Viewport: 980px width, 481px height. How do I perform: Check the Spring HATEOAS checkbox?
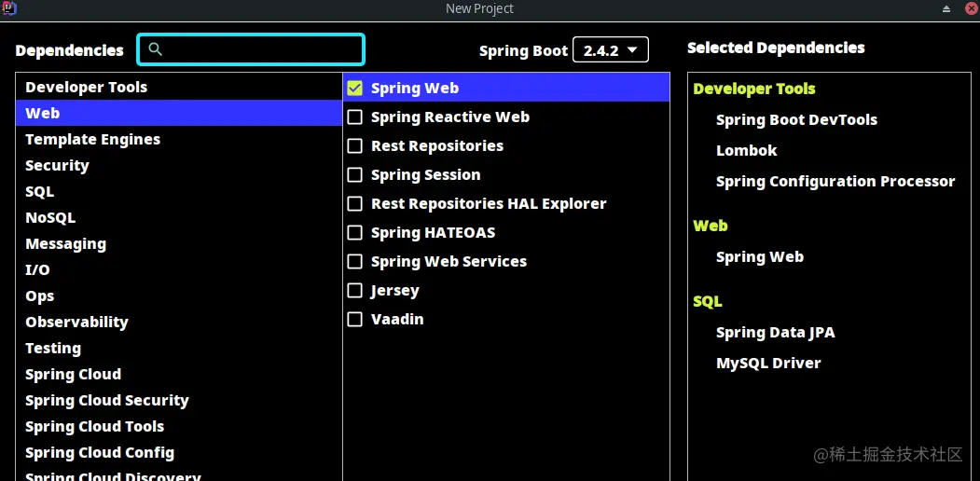pos(355,232)
